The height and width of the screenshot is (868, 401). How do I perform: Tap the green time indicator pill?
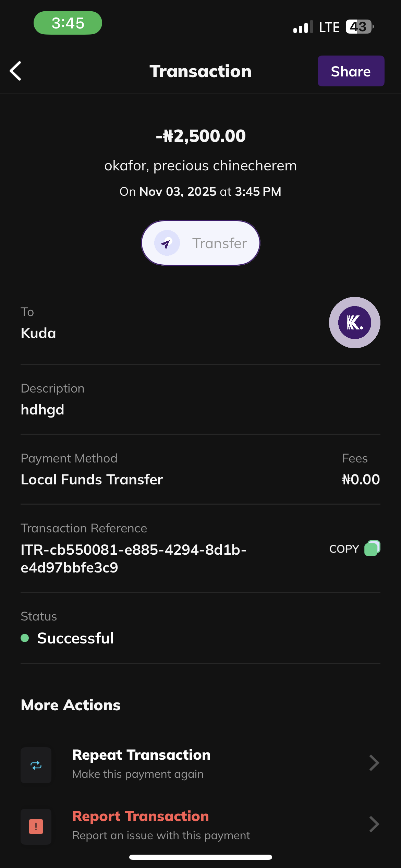68,23
